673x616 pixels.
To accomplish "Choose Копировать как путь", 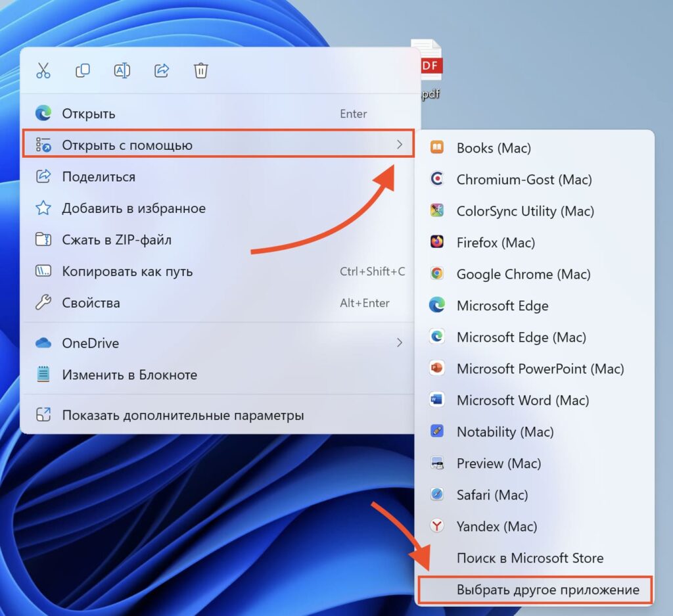I will click(218, 272).
